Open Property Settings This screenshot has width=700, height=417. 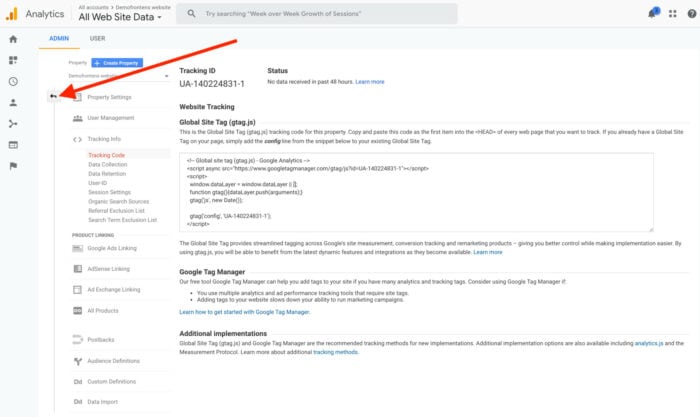pyautogui.click(x=109, y=97)
